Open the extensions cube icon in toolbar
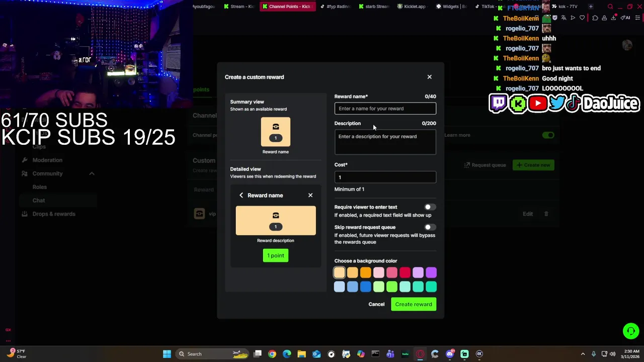 [x=595, y=18]
